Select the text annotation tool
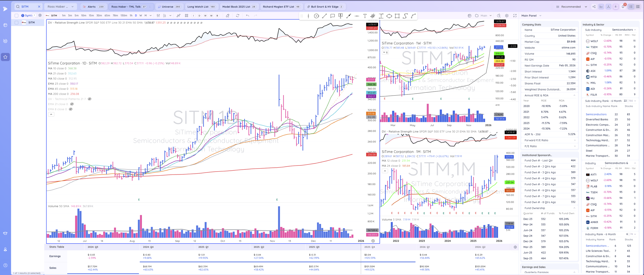The width and height of the screenshot is (644, 275). 365,16
